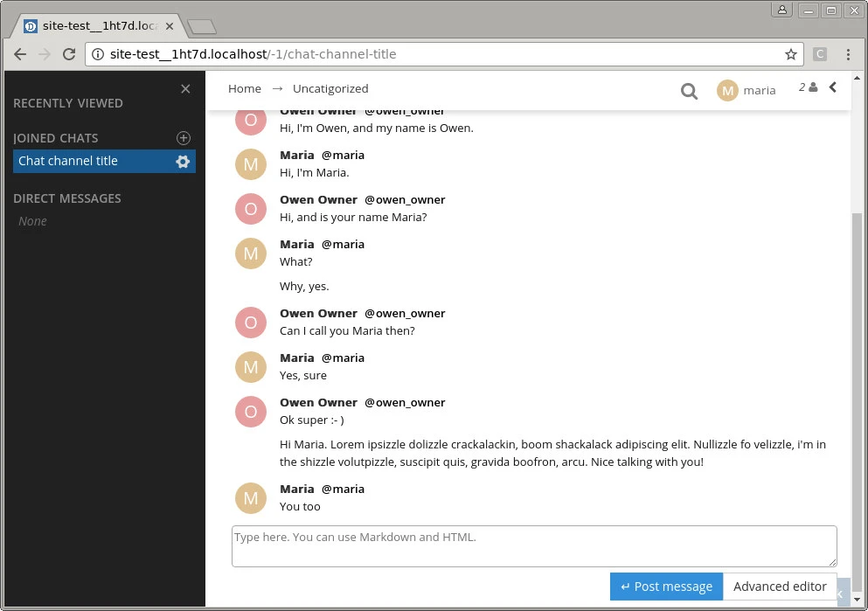Go back in browser history
Screen dimensions: 868x611
tap(20, 54)
